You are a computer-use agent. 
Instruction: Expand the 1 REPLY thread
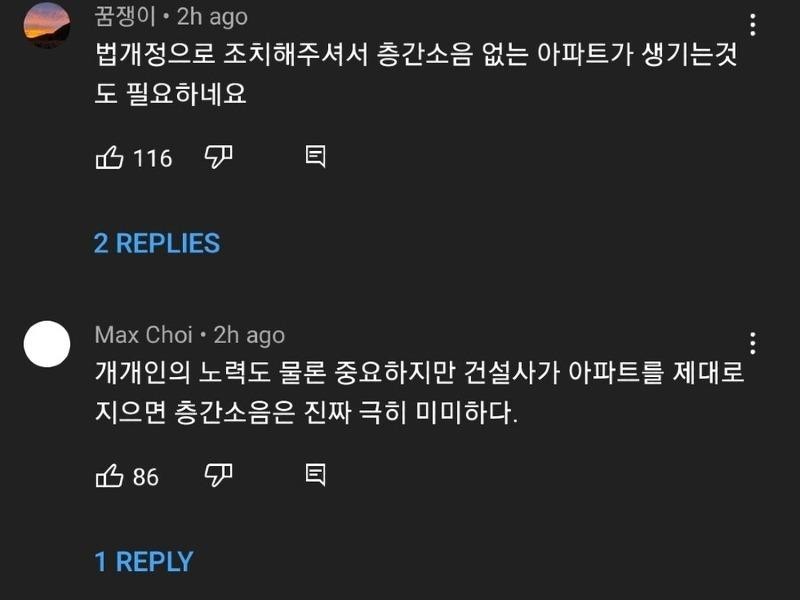(x=144, y=562)
